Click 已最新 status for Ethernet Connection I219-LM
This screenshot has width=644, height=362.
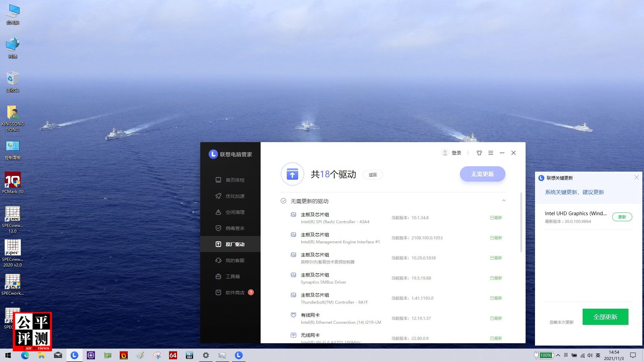tap(496, 318)
